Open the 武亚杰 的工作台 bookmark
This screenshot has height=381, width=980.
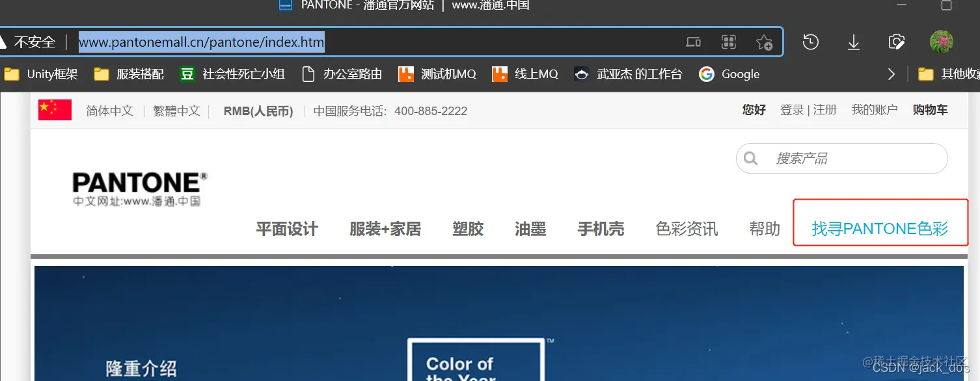coord(627,73)
